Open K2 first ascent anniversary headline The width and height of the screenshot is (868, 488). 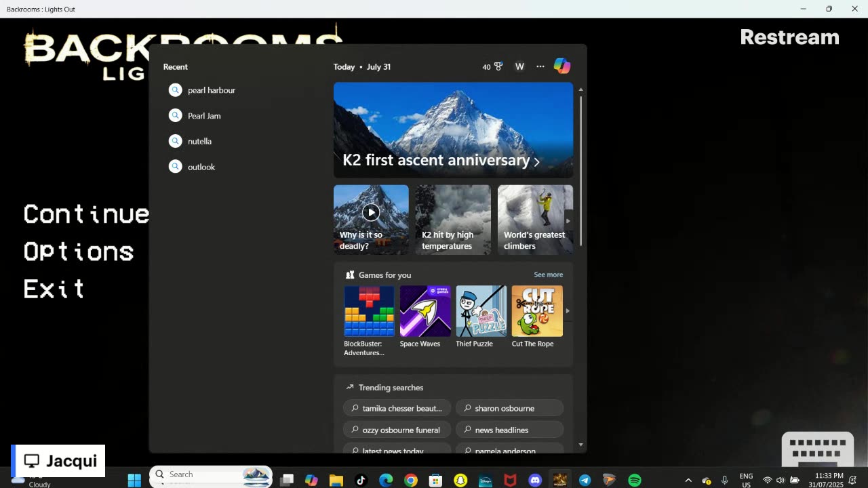pos(441,161)
